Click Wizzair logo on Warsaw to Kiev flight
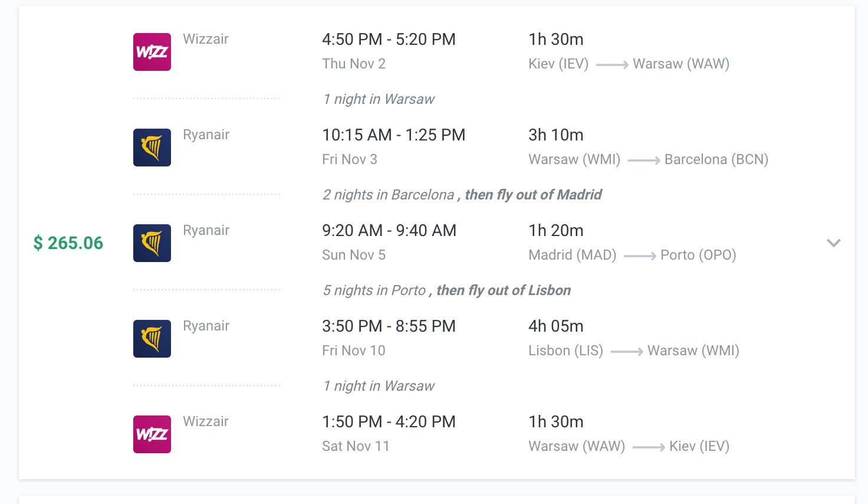 [152, 434]
